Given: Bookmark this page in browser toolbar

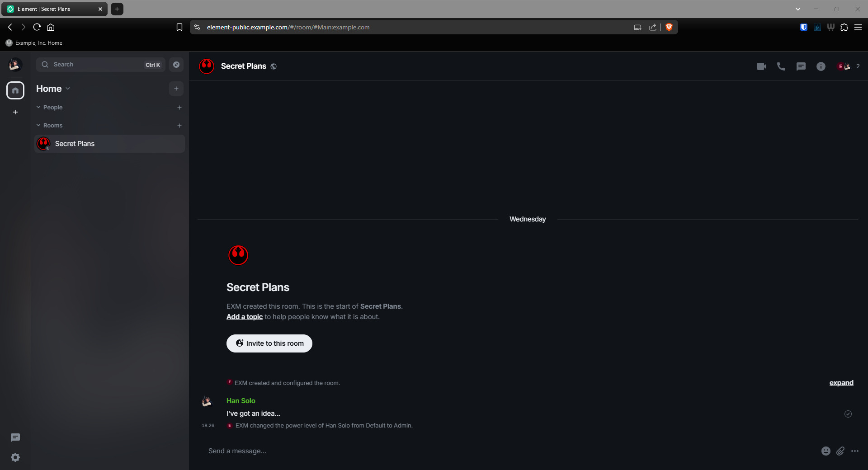Looking at the screenshot, I should pos(179,27).
